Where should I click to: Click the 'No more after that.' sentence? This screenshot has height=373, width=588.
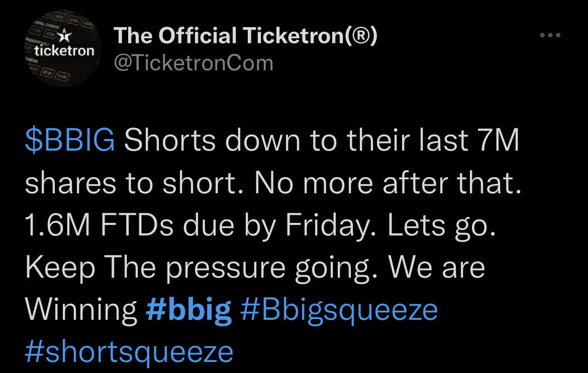click(x=388, y=183)
